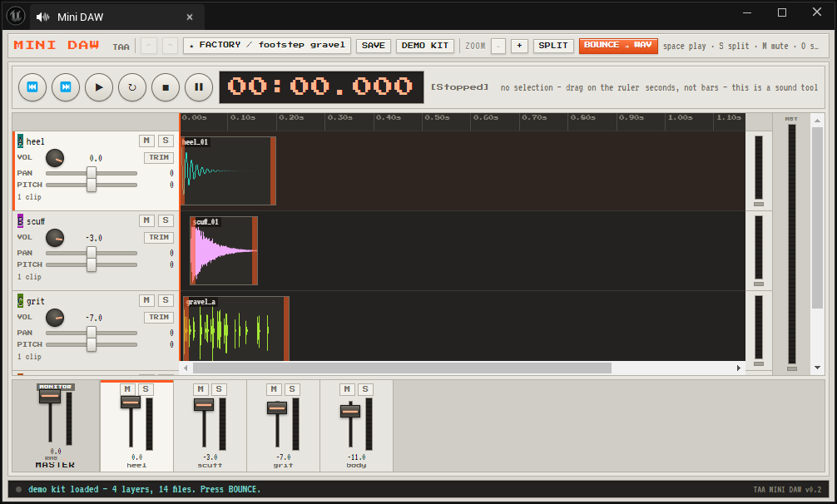
Task: Click the scuff track color icon
Action: pyautogui.click(x=20, y=220)
